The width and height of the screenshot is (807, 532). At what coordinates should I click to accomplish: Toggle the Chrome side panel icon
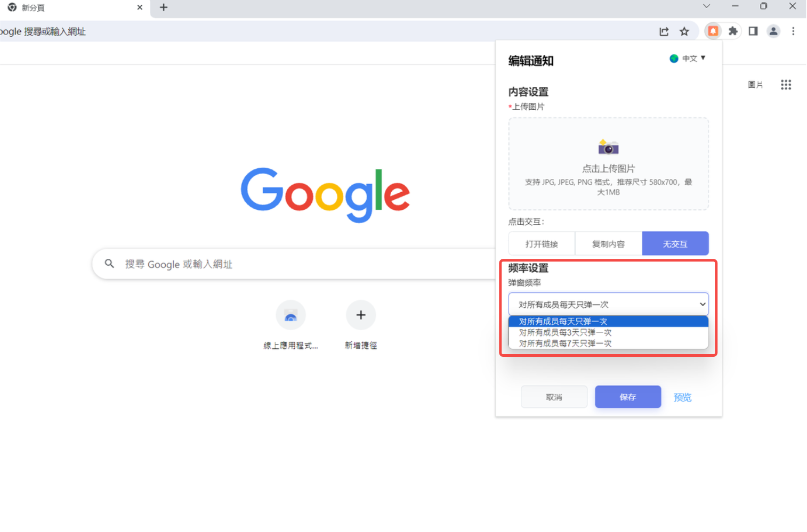click(753, 31)
